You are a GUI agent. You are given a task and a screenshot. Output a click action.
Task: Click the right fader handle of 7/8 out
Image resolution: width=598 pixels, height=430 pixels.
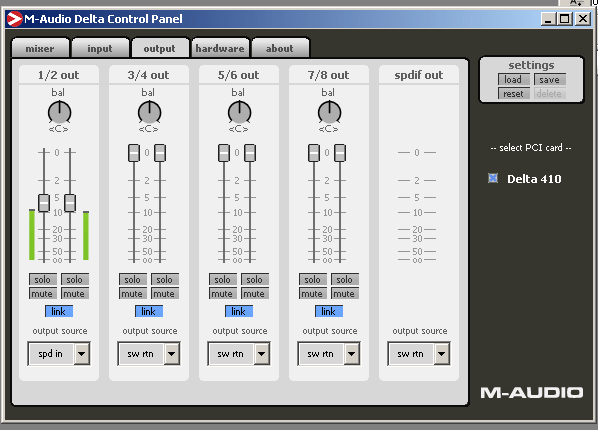340,153
